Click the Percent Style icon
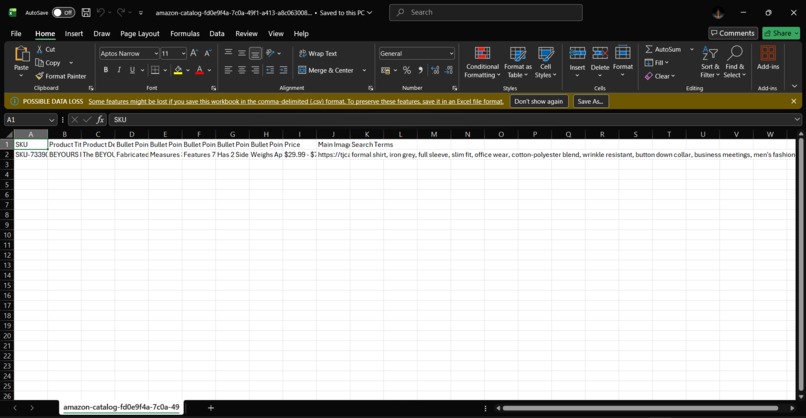 coord(407,70)
